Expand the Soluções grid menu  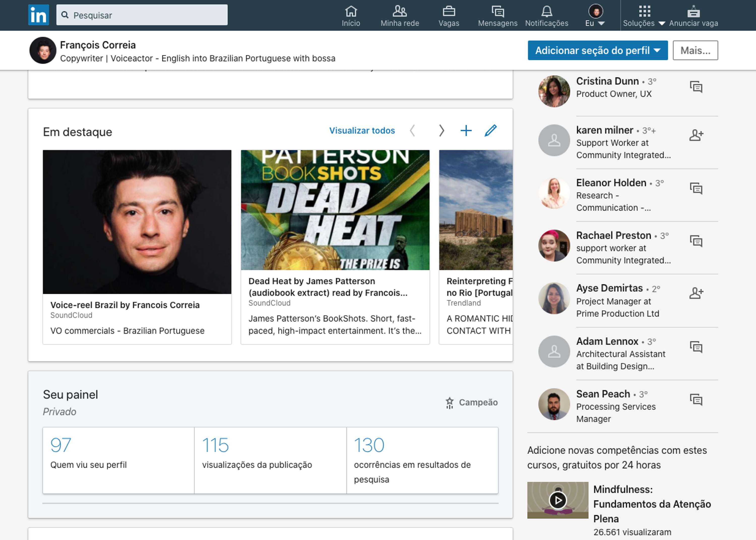(644, 16)
